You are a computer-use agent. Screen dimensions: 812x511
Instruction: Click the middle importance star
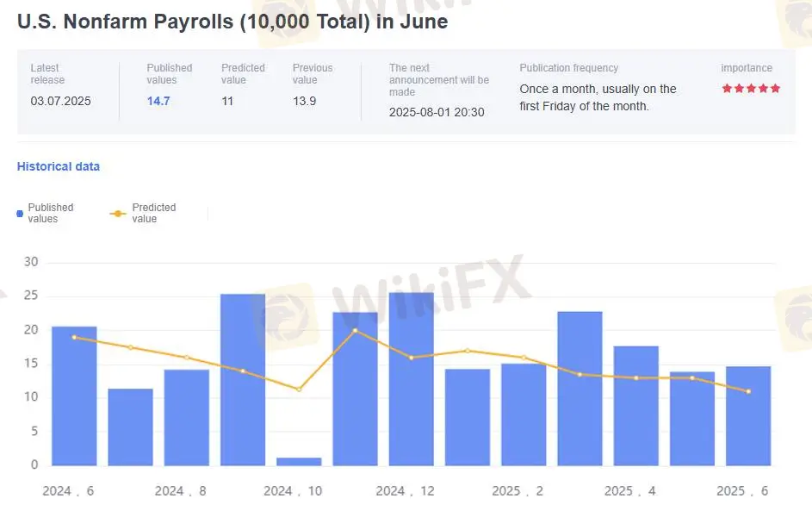click(751, 89)
